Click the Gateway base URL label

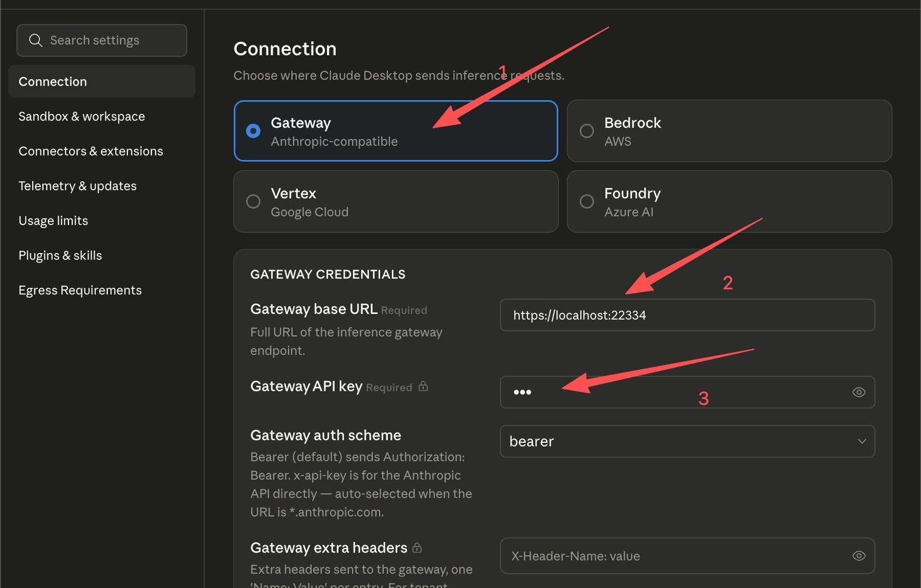[314, 309]
